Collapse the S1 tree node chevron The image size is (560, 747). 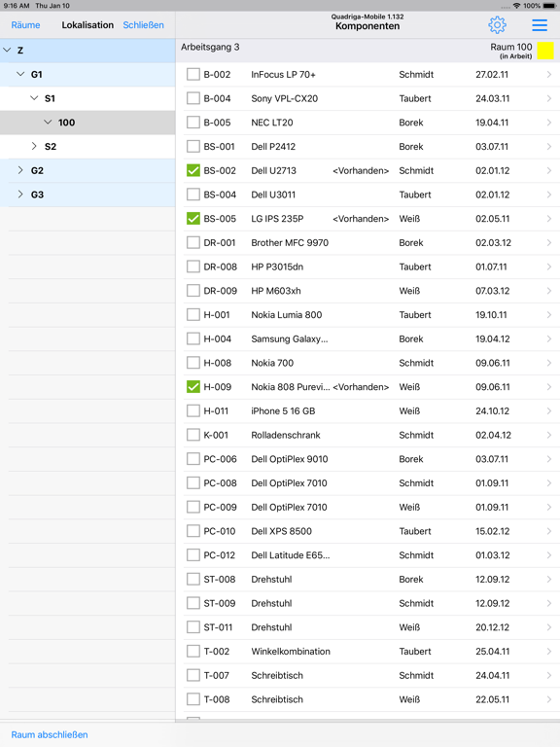pyautogui.click(x=34, y=98)
